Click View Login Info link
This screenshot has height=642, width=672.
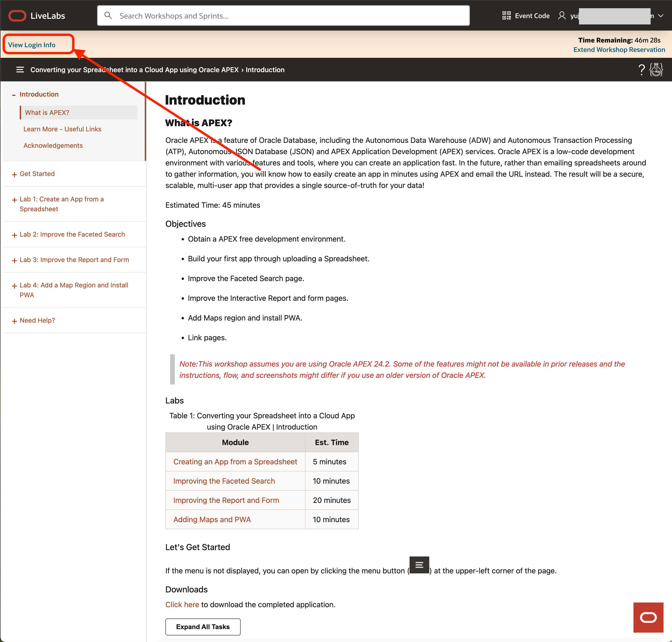pos(32,45)
